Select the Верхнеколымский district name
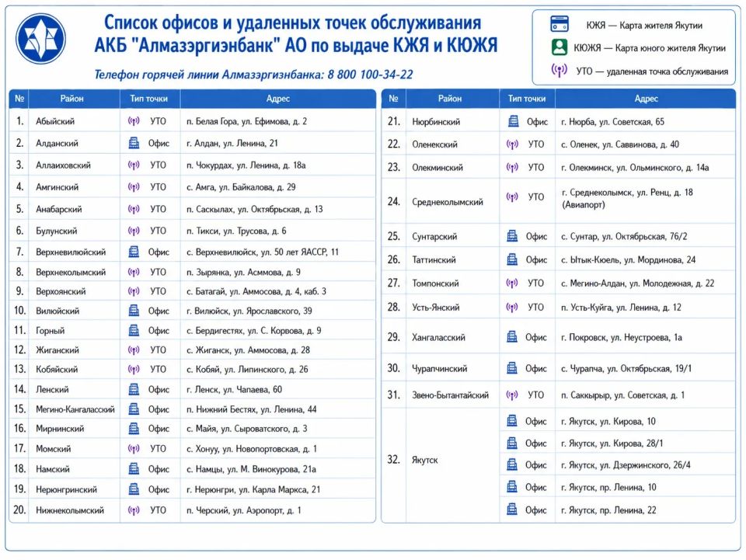 pyautogui.click(x=70, y=272)
